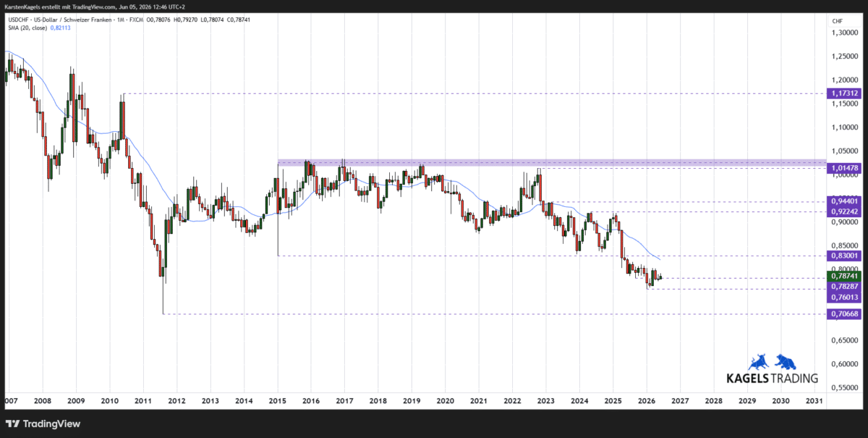Click the low value L0,78074
Viewport: 868px width, 438px height.
[212, 20]
